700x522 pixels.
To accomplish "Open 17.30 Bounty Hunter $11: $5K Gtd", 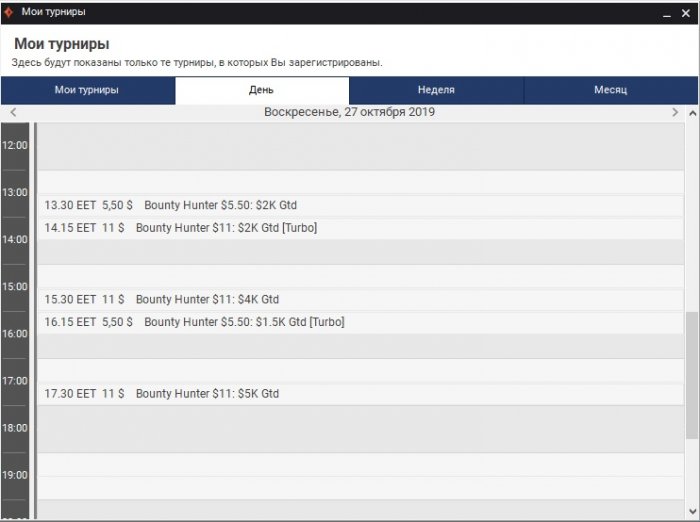I will [x=361, y=394].
